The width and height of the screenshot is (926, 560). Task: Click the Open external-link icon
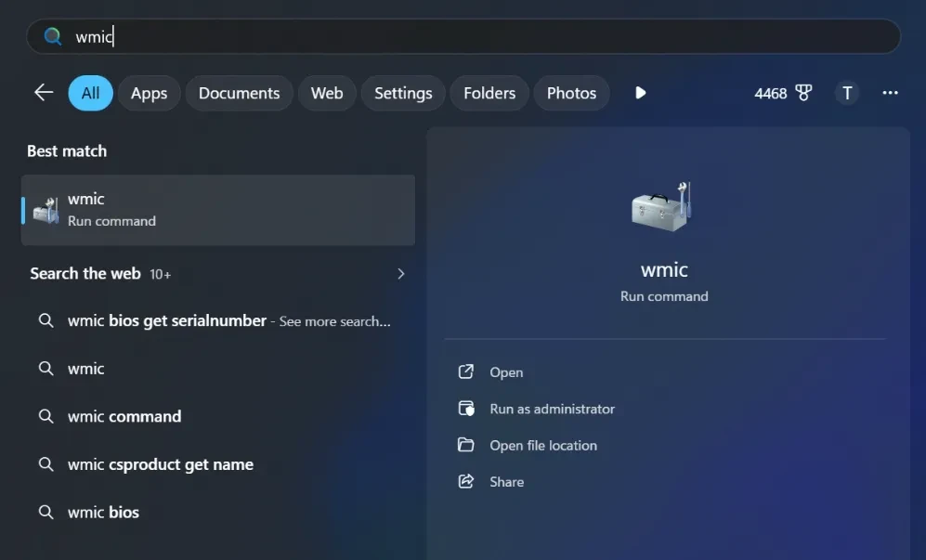pos(466,371)
